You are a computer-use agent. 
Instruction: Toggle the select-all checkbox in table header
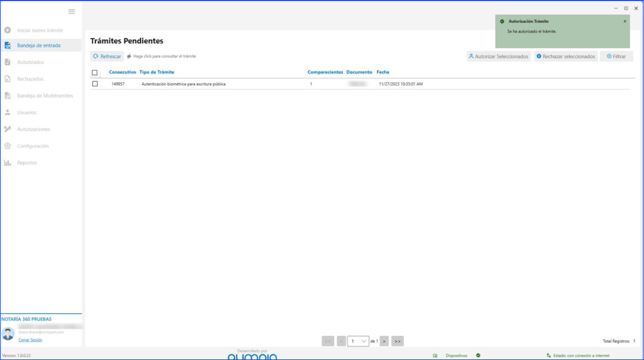pos(95,73)
